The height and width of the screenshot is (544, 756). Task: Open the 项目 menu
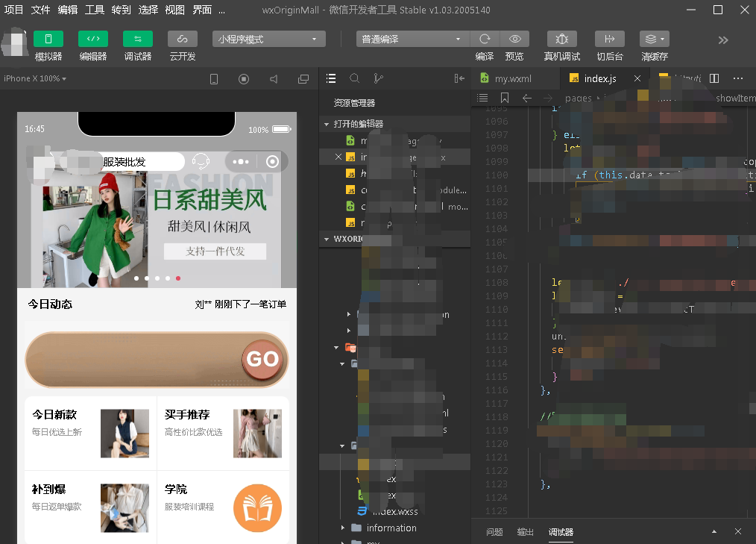[x=13, y=10]
